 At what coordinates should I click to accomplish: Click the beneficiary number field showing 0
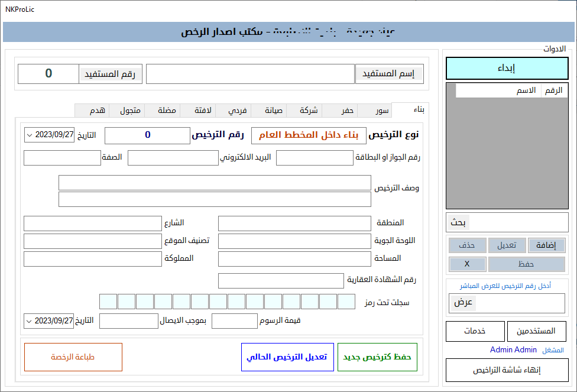coord(48,74)
